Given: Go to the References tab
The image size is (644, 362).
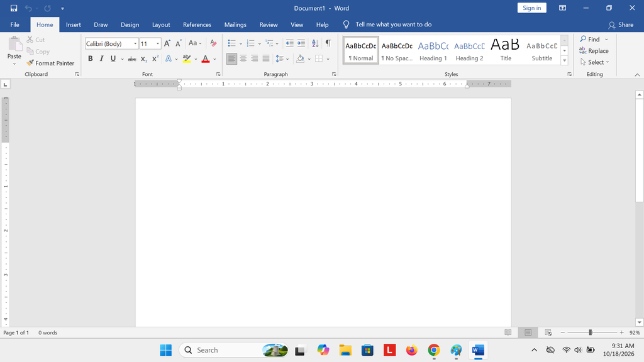Looking at the screenshot, I should click(x=197, y=25).
